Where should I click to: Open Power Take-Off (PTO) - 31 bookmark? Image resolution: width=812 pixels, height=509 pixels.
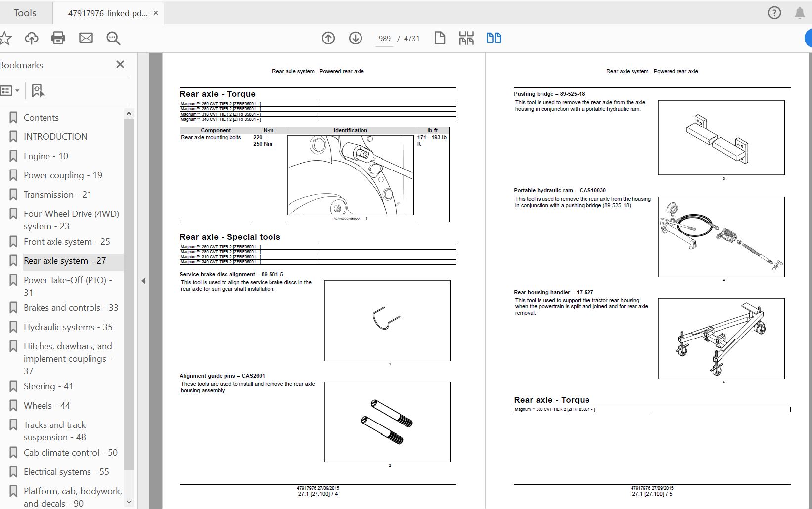pos(68,286)
